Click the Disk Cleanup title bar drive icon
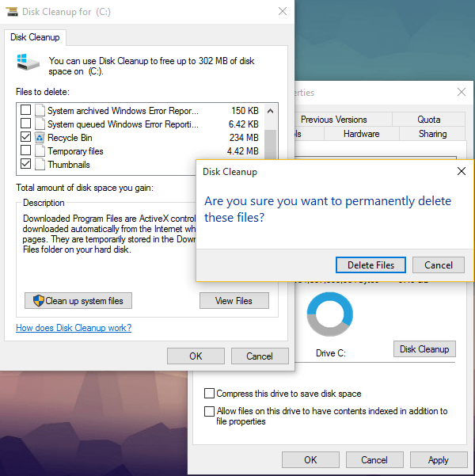Viewport: 475px width, 476px height. pos(12,12)
